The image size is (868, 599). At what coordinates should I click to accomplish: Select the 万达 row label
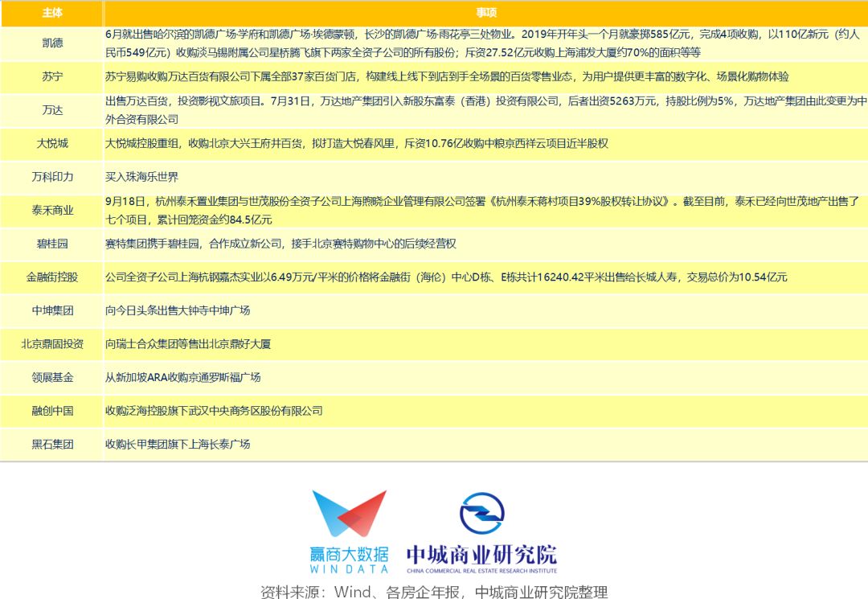point(52,110)
